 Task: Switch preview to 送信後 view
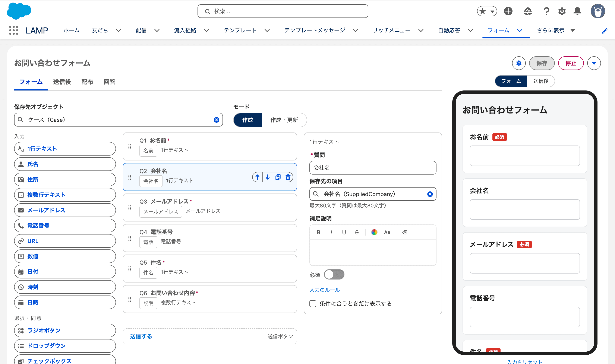tap(541, 81)
